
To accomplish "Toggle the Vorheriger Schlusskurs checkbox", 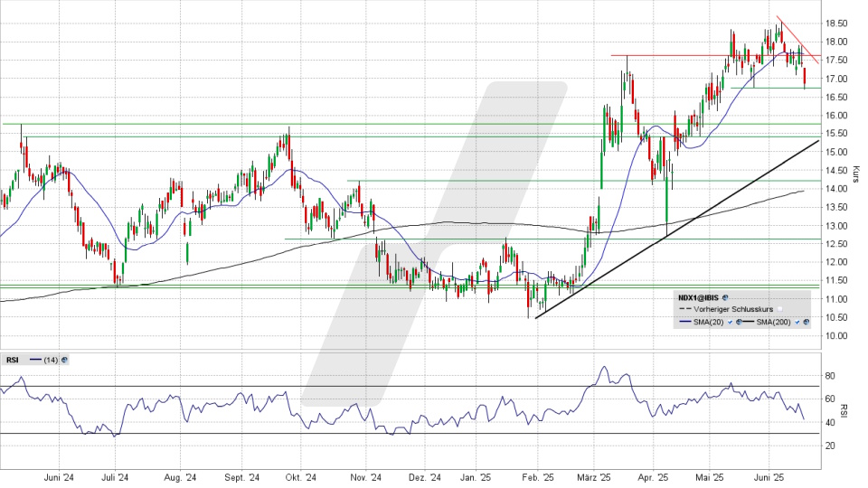I will pyautogui.click(x=780, y=309).
